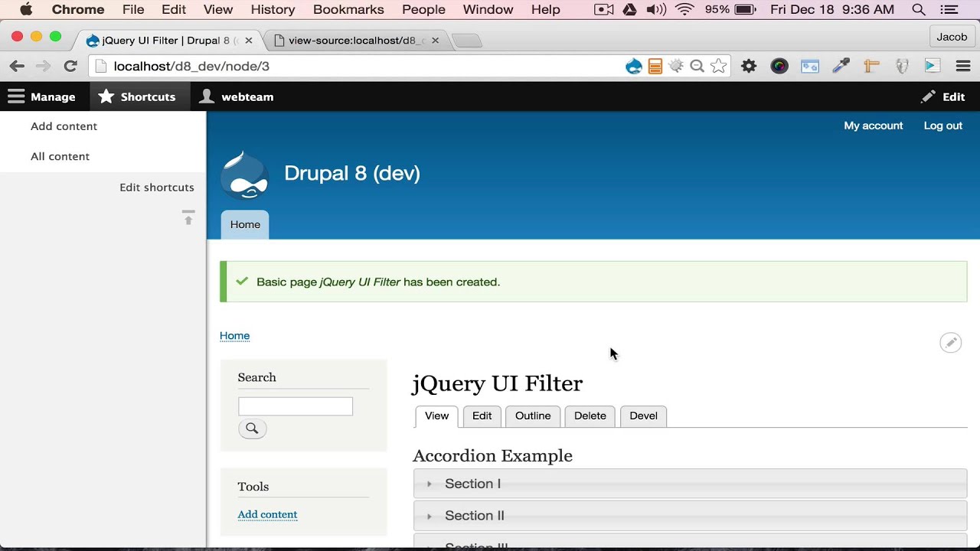Open the Delete tab
The image size is (980, 551).
pyautogui.click(x=590, y=416)
